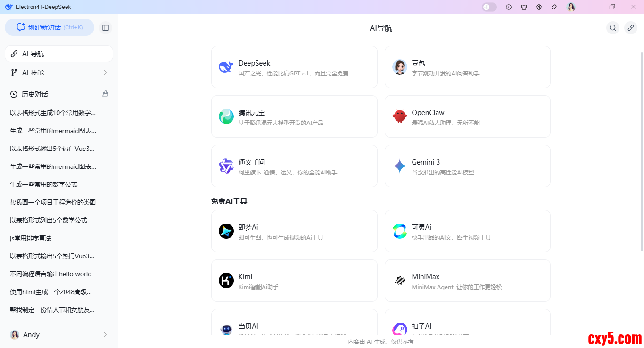The height and width of the screenshot is (348, 644).
Task: Open the skin shirt icon
Action: [524, 7]
